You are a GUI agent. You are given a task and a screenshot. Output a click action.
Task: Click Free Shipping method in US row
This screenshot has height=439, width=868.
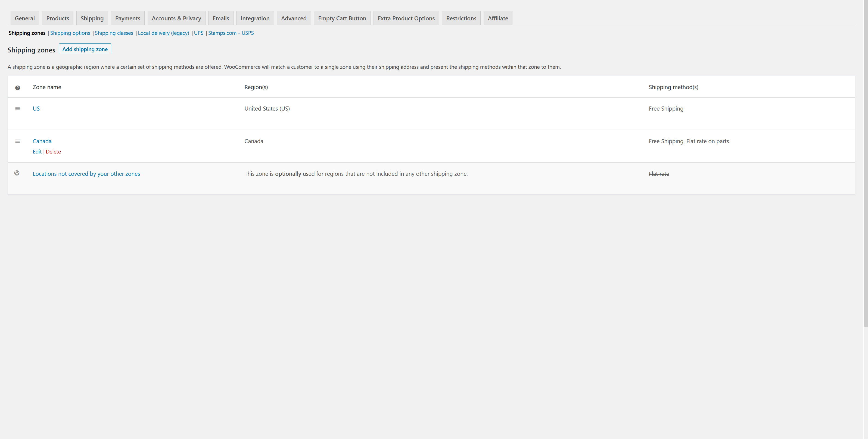point(666,108)
